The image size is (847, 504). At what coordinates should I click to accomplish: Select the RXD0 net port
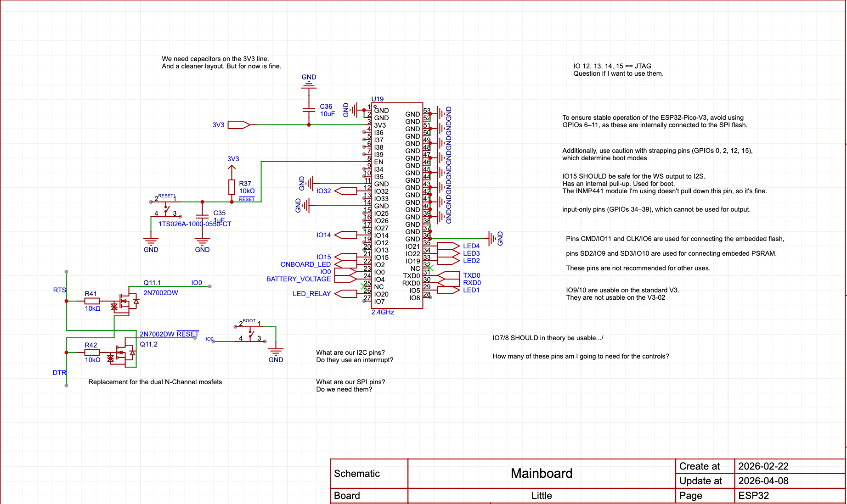(x=448, y=283)
